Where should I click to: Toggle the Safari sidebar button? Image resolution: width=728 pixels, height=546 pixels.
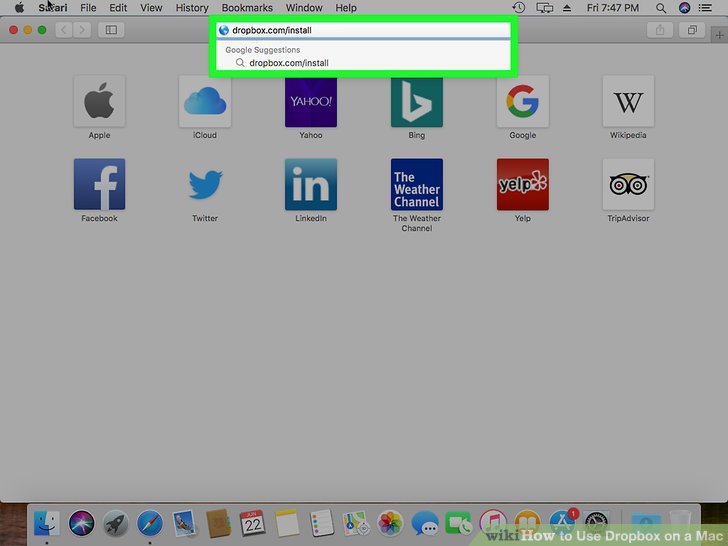pyautogui.click(x=111, y=30)
